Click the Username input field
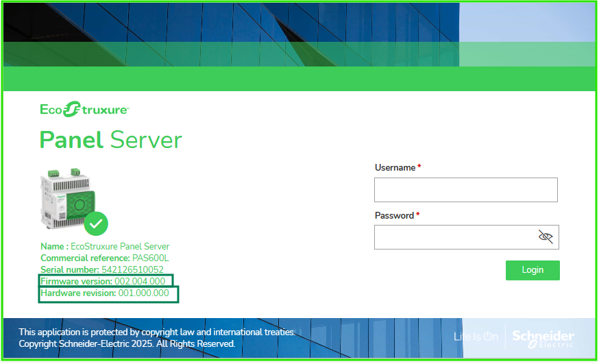The height and width of the screenshot is (364, 599). click(x=465, y=190)
